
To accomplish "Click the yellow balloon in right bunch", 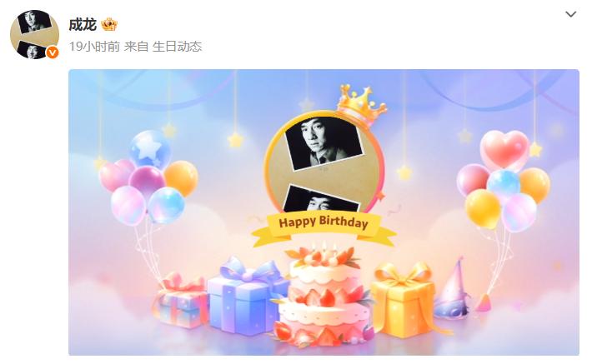I will click(483, 209).
